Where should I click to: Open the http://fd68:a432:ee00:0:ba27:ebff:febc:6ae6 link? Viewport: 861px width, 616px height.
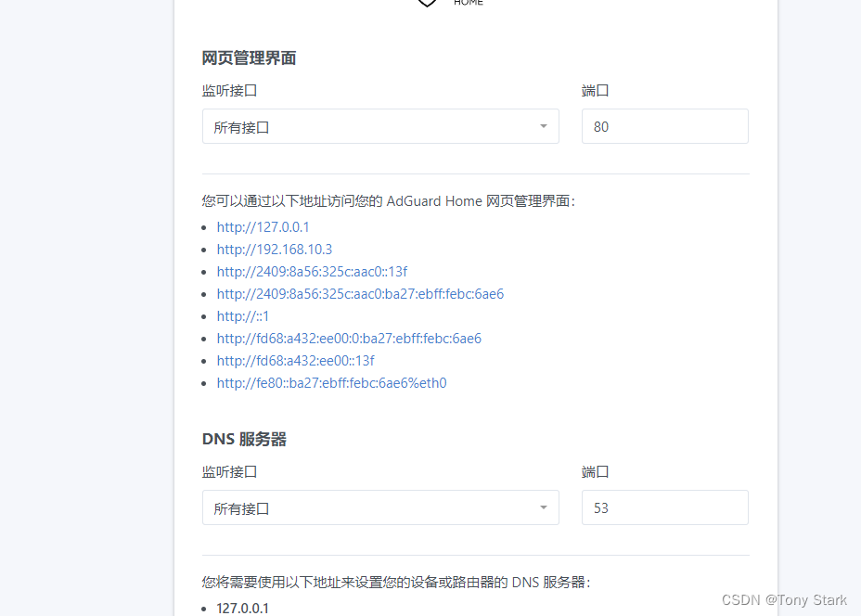[x=349, y=339]
